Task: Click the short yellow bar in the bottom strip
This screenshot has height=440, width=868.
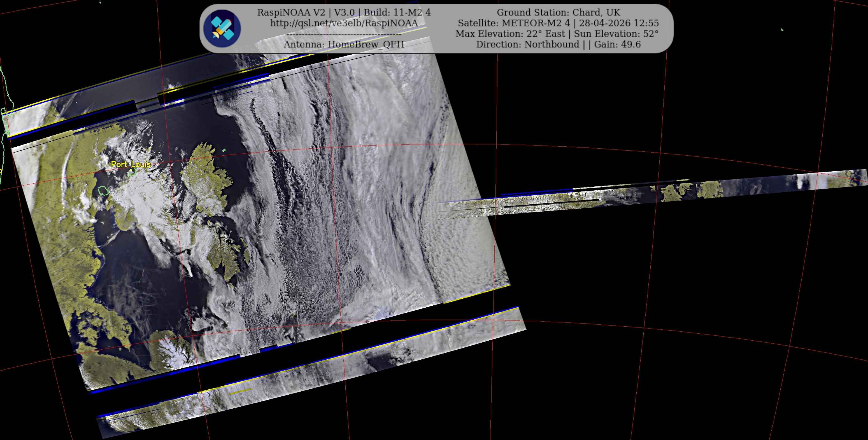Action: click(x=240, y=392)
